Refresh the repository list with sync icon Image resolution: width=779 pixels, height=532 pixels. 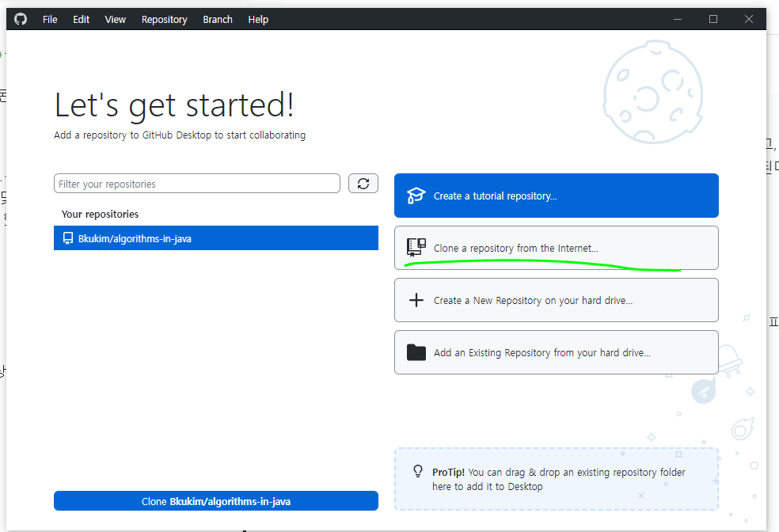tap(363, 184)
